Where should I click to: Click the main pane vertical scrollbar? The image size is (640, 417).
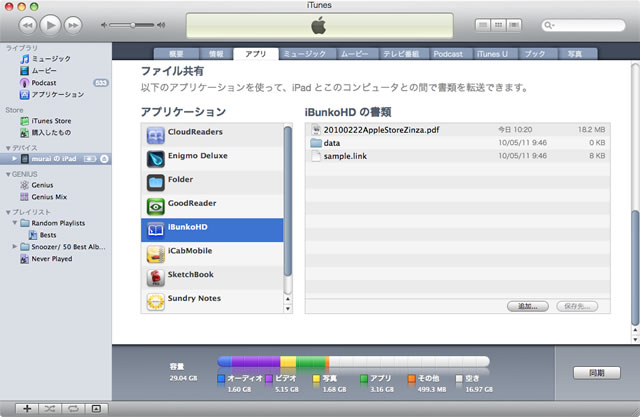pyautogui.click(x=635, y=267)
